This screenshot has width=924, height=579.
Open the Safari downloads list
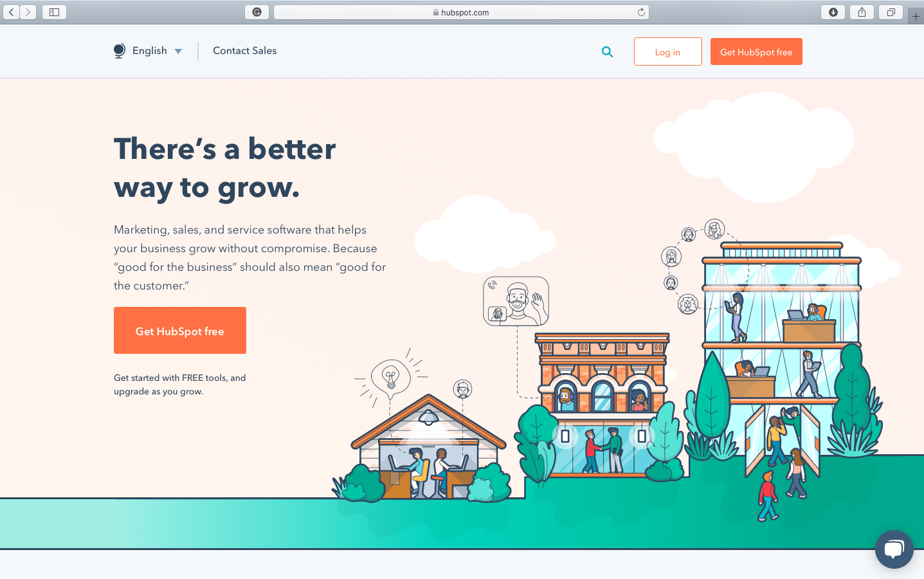click(x=833, y=12)
